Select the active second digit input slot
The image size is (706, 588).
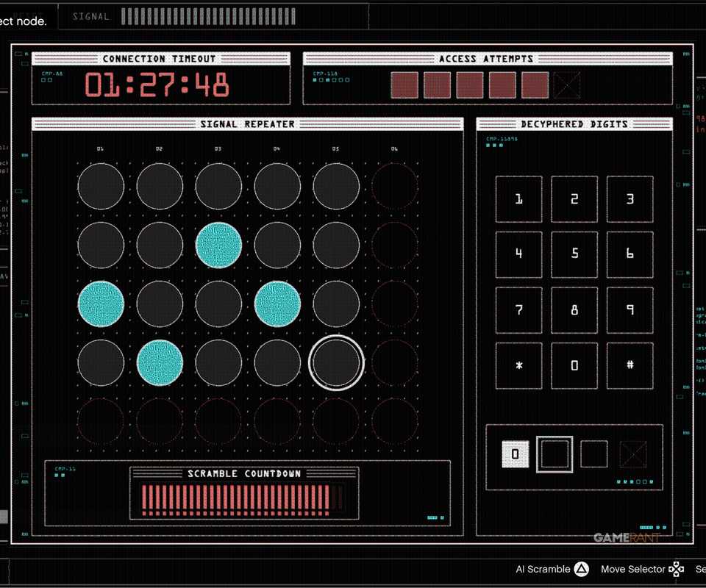click(x=555, y=454)
